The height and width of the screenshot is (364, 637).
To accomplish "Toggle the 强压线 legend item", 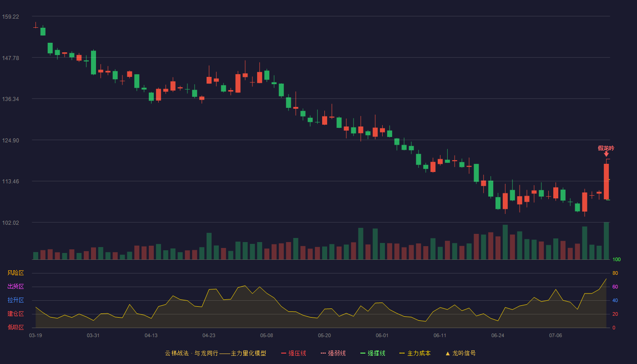I will coord(293,353).
